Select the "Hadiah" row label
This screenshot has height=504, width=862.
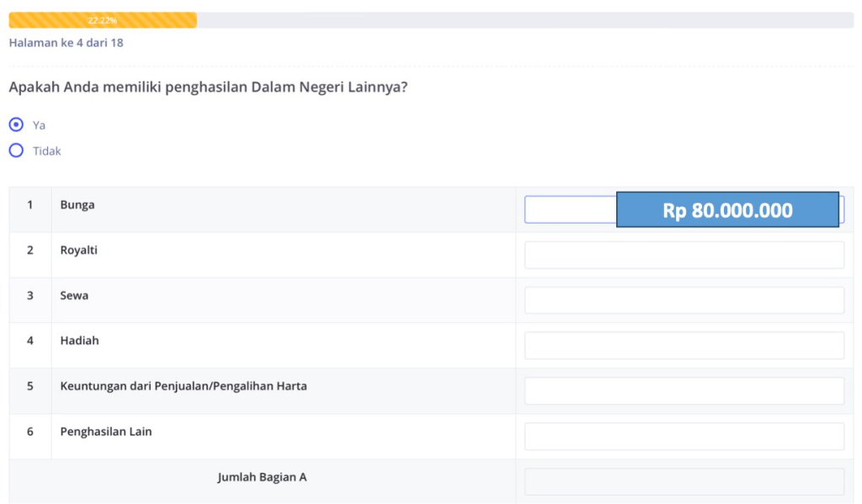pyautogui.click(x=79, y=342)
